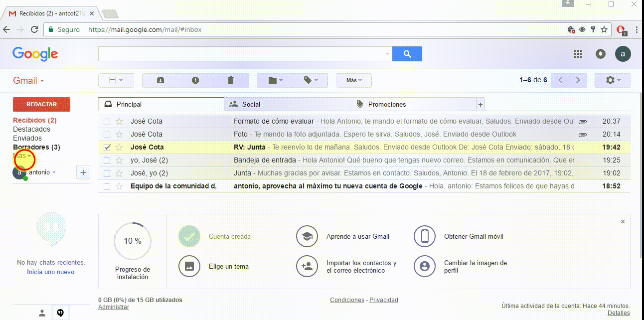Uncheck the RV: Junta message checkbox

(x=107, y=147)
